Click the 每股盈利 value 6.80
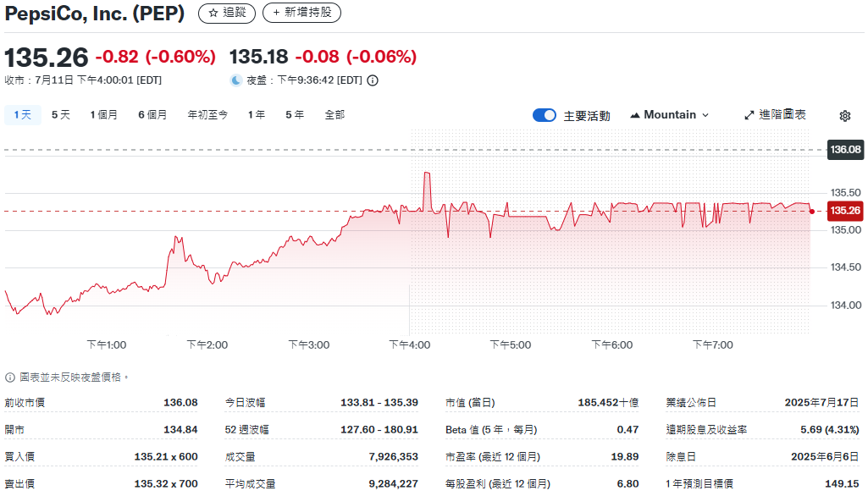 pyautogui.click(x=628, y=484)
